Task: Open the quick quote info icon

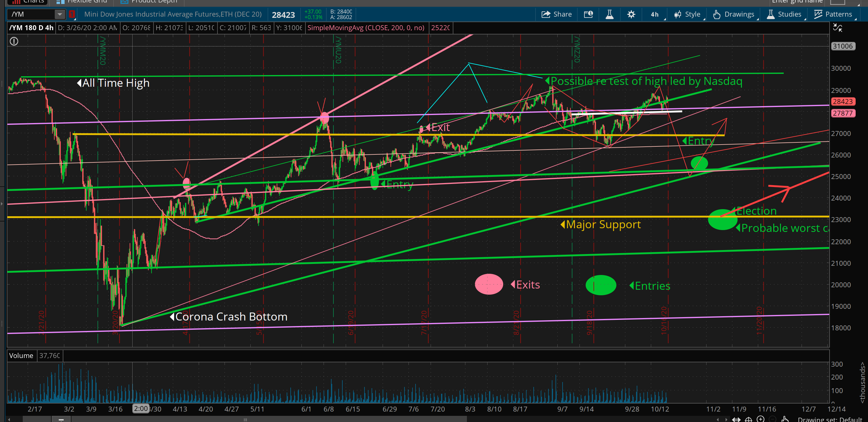Action: pyautogui.click(x=588, y=14)
